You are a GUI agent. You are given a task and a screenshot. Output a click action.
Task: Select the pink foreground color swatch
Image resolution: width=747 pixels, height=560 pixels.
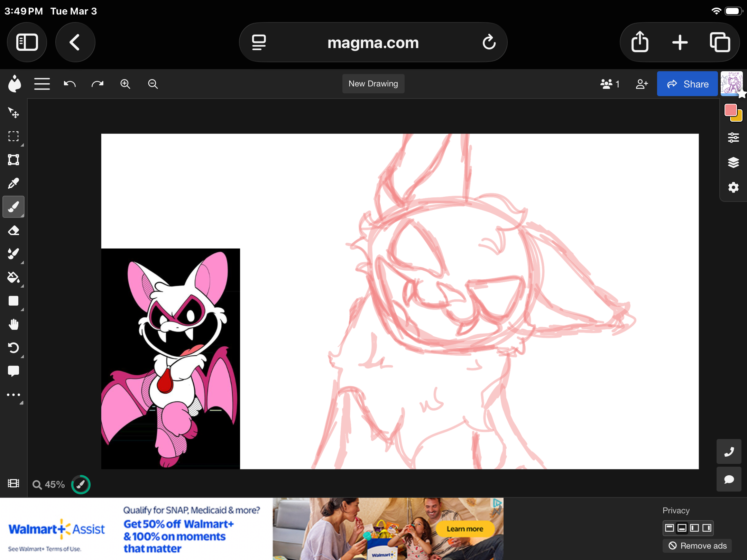coord(731,111)
